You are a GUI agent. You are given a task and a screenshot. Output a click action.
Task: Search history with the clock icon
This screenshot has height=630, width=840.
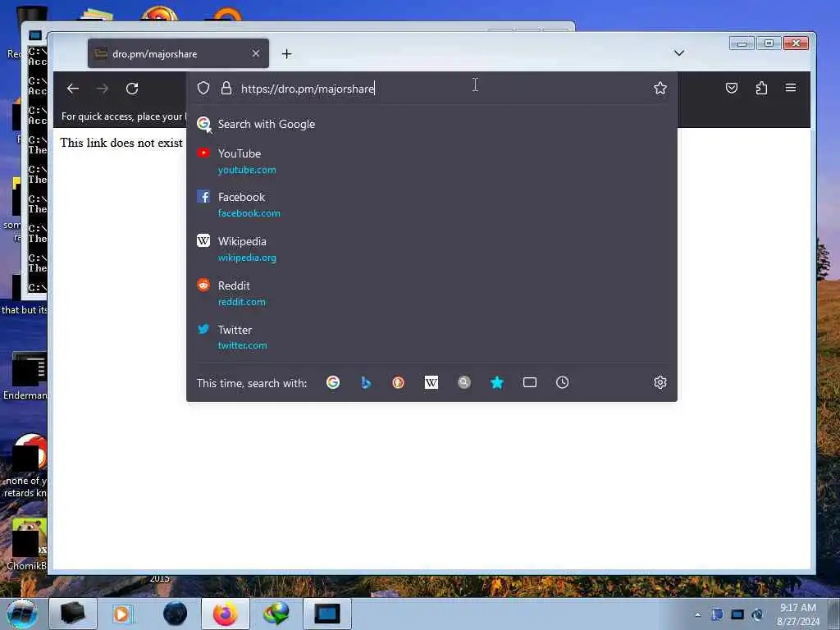tap(563, 382)
